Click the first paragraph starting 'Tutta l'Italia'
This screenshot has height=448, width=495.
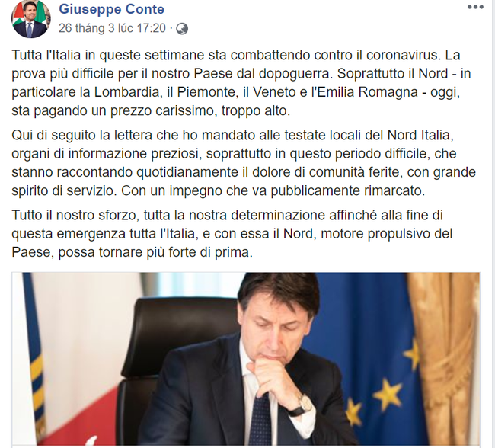point(241,83)
